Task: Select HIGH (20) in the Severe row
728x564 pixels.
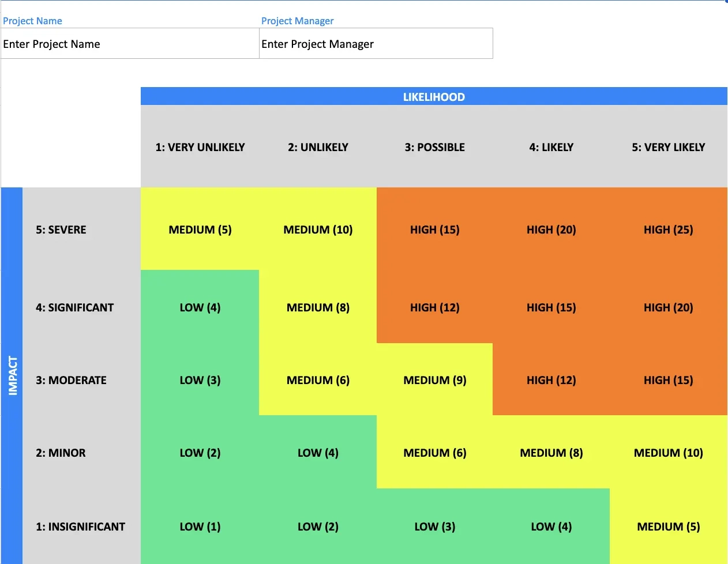Action: [551, 230]
